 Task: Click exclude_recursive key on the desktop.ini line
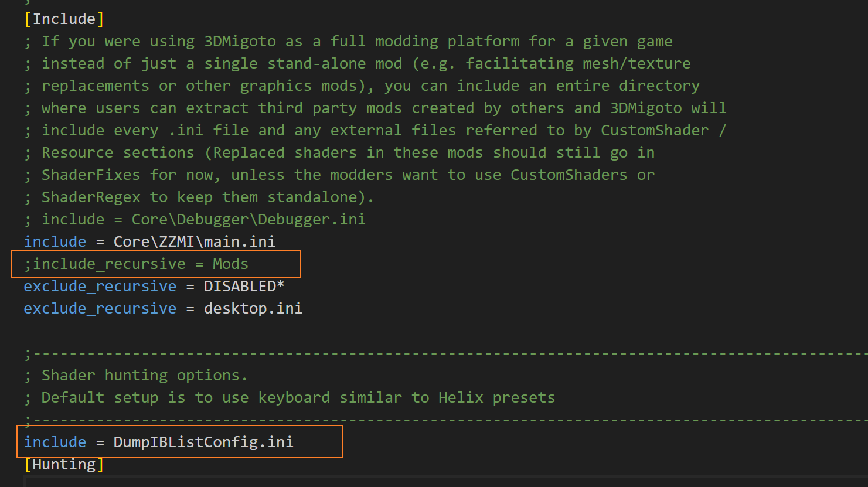pos(100,309)
